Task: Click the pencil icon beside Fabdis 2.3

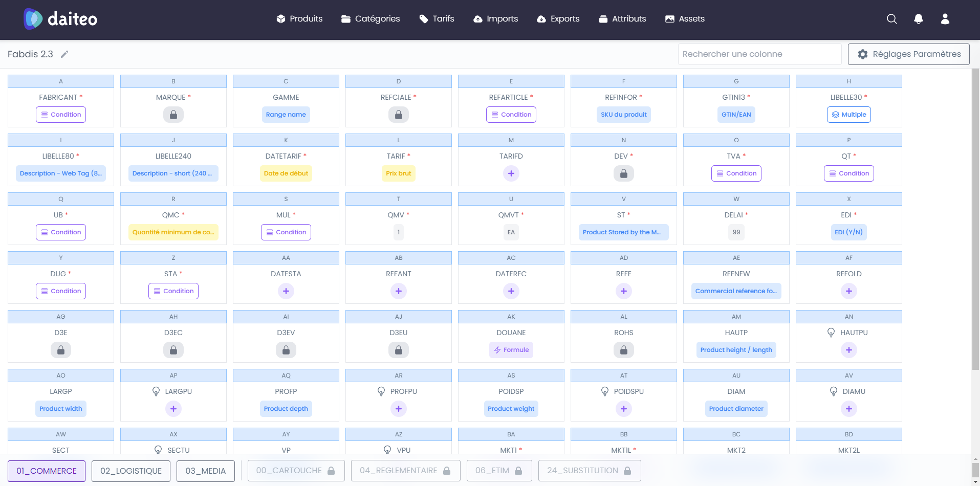Action: (64, 54)
